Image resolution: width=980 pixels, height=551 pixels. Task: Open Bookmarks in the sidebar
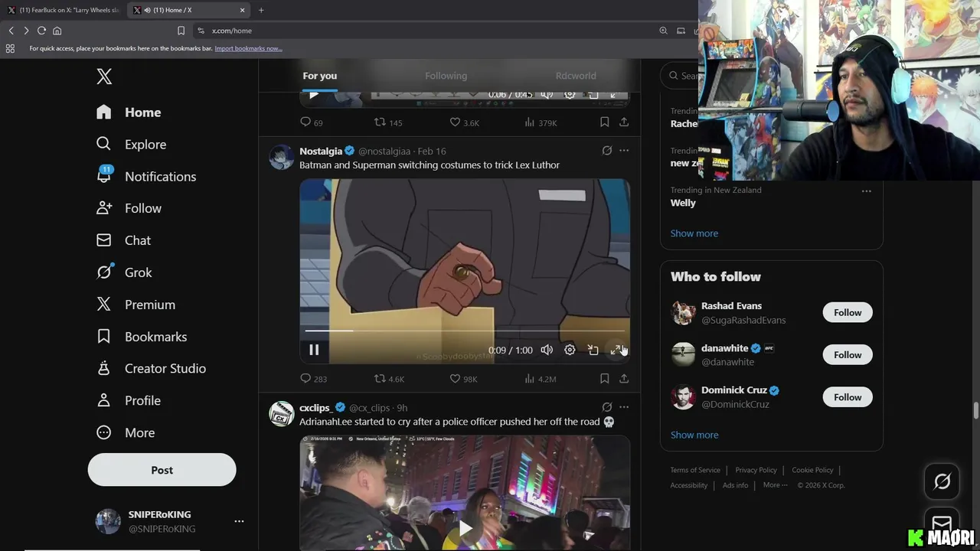pyautogui.click(x=141, y=337)
